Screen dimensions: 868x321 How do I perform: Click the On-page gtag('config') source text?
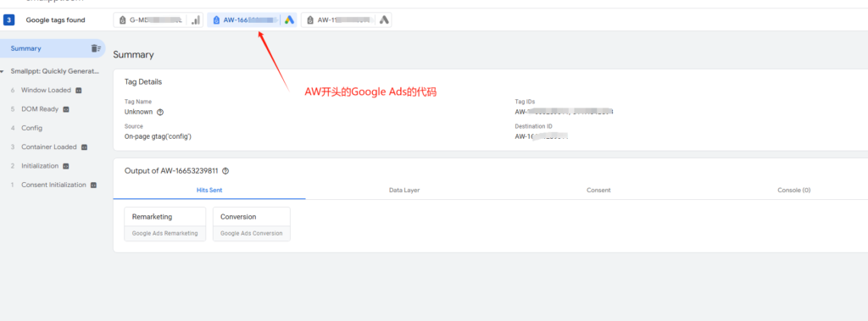click(158, 136)
